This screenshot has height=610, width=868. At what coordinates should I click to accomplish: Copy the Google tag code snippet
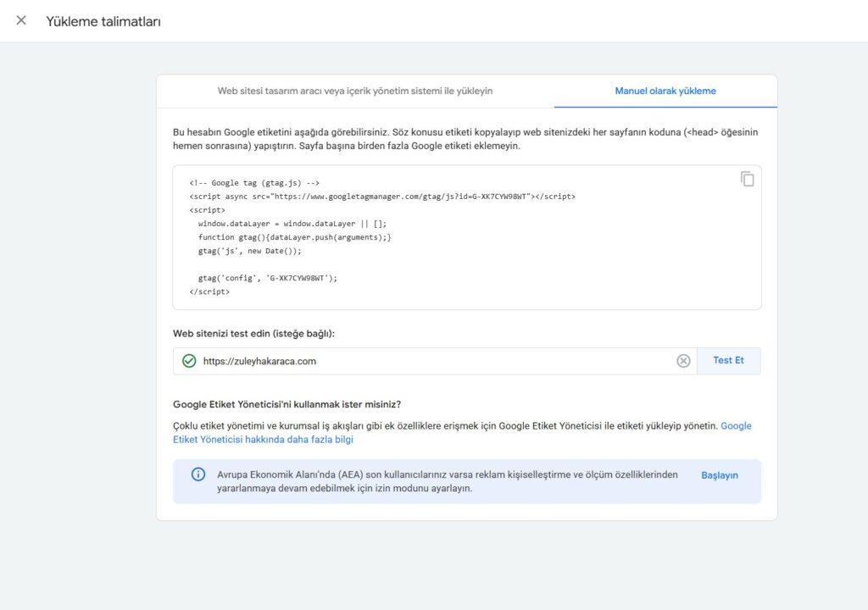click(747, 179)
